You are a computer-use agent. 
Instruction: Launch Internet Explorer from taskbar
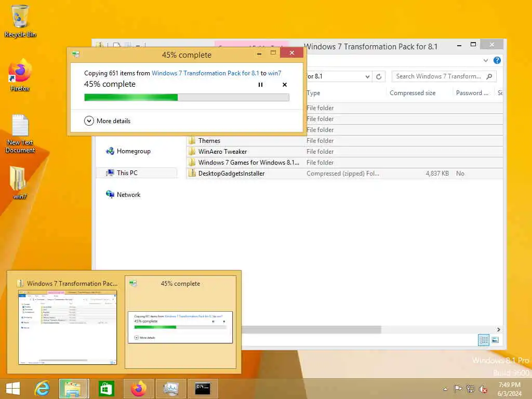click(42, 389)
